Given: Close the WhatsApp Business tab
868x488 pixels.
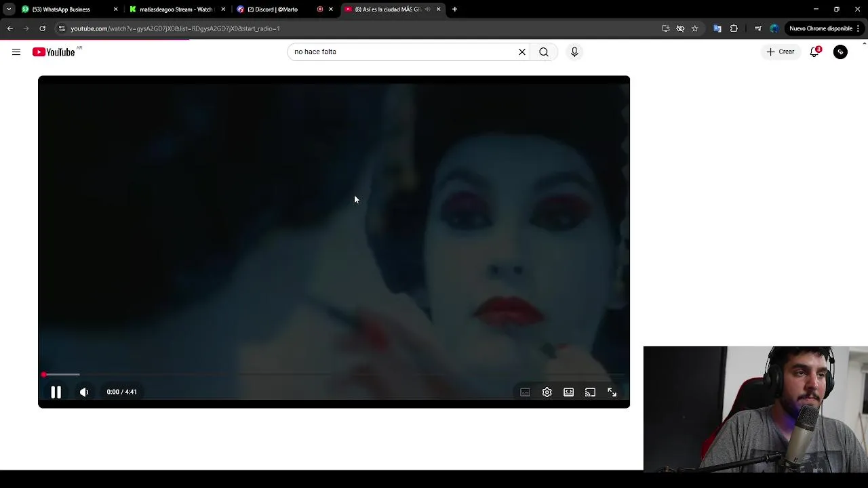Looking at the screenshot, I should (x=115, y=9).
